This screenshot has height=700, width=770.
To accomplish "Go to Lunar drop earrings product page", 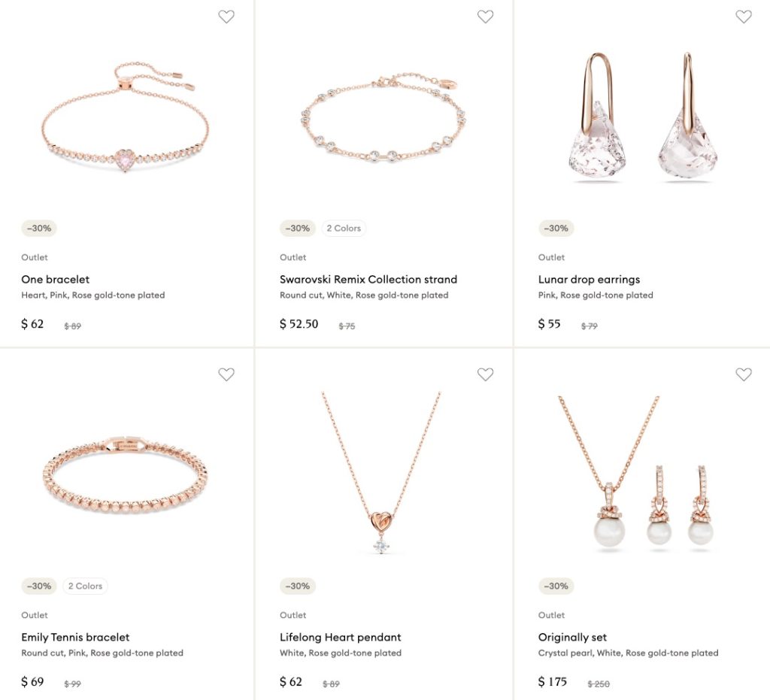I will pos(589,280).
